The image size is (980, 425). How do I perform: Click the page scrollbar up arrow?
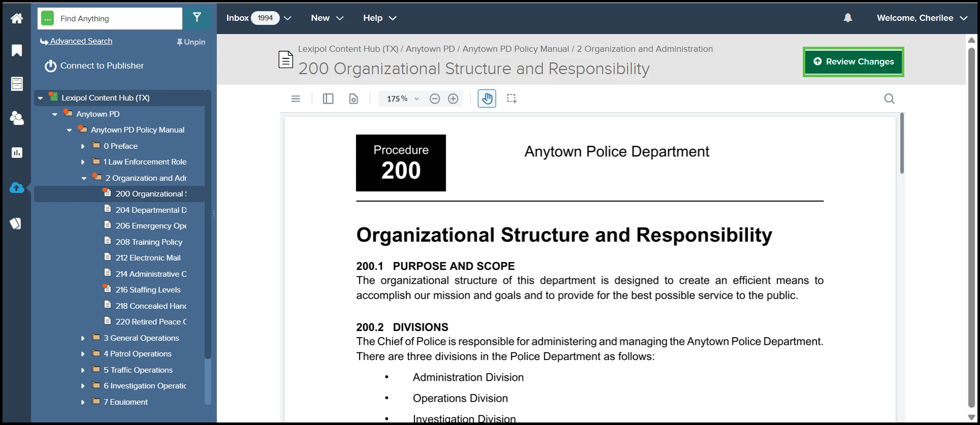(971, 40)
